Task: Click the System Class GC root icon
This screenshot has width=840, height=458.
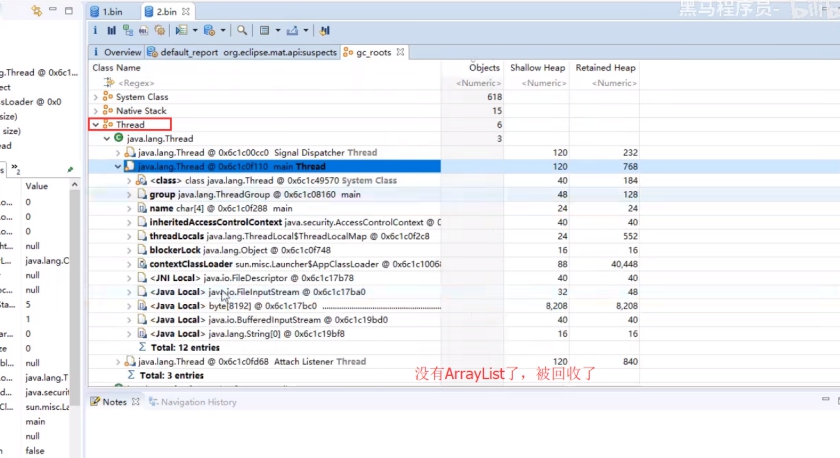Action: 108,96
